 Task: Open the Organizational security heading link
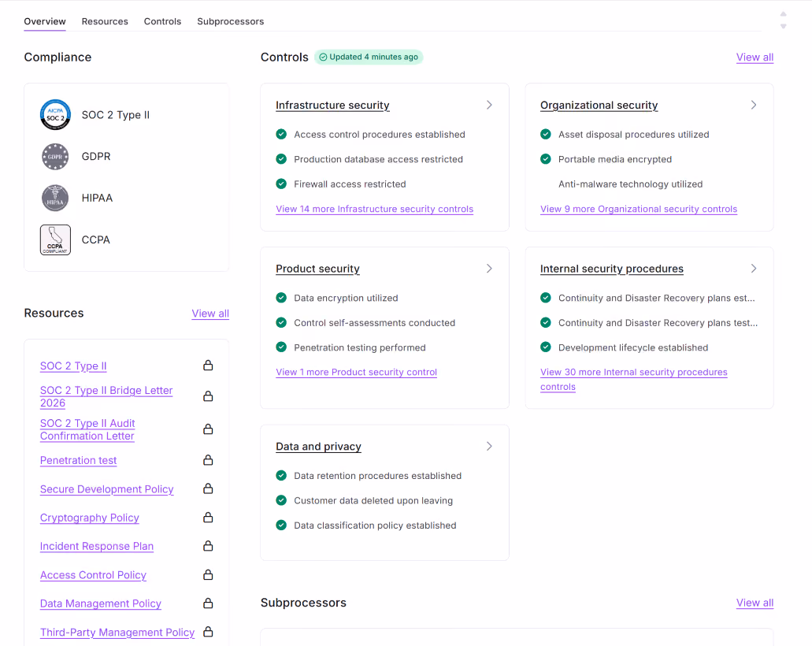599,105
